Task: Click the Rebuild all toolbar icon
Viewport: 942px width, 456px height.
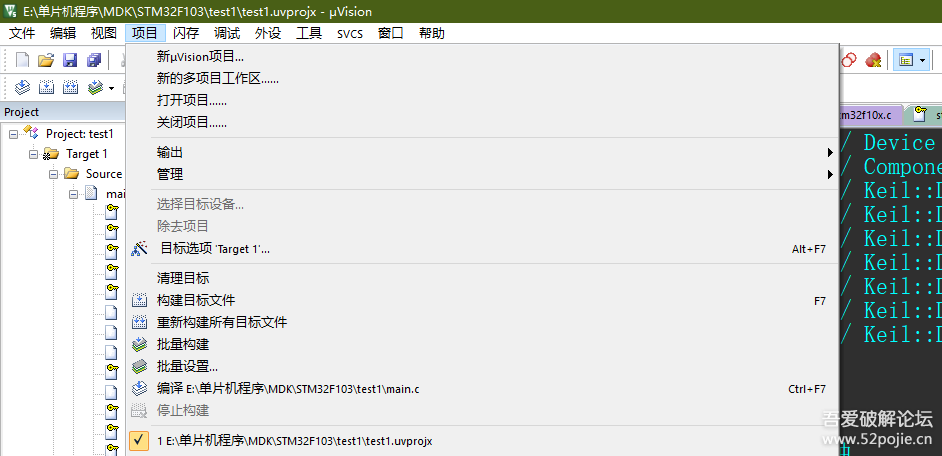Action: tap(71, 88)
